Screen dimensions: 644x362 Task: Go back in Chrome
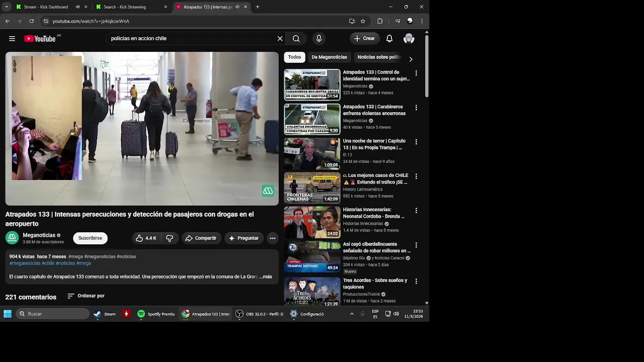(x=8, y=21)
